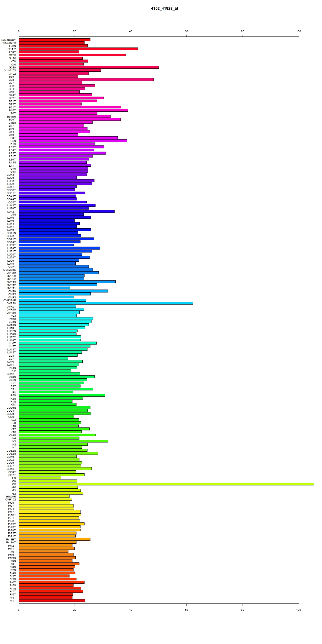Click the 60 tick label on the top axis
The height and width of the screenshot is (644, 322).
tap(186, 31)
